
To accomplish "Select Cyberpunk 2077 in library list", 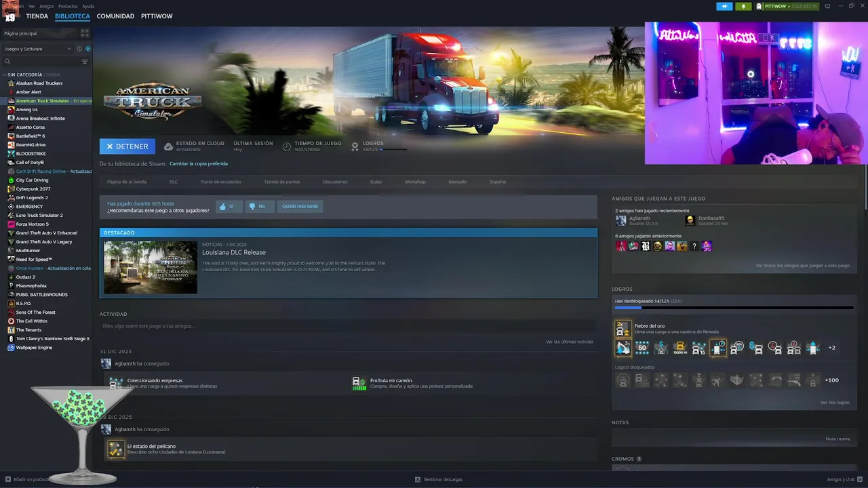I will click(33, 189).
